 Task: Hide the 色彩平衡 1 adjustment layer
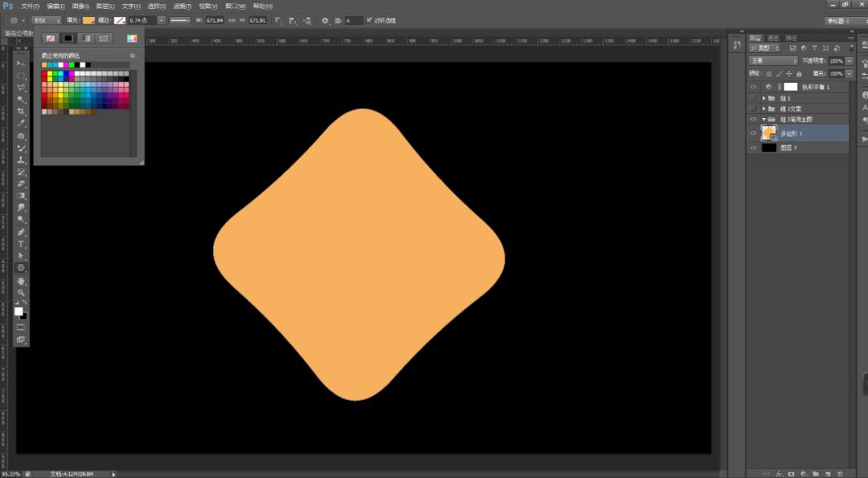[753, 87]
